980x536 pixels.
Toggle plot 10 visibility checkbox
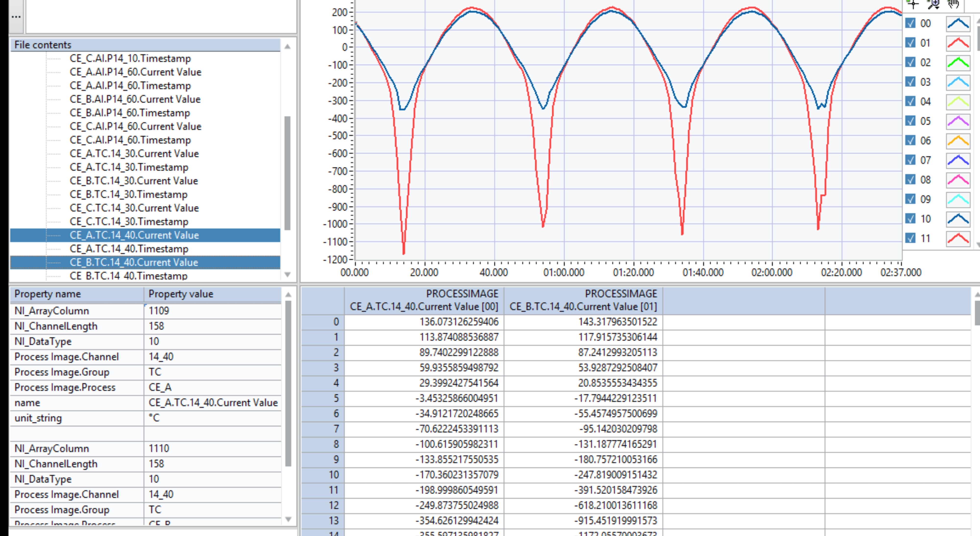tap(910, 218)
